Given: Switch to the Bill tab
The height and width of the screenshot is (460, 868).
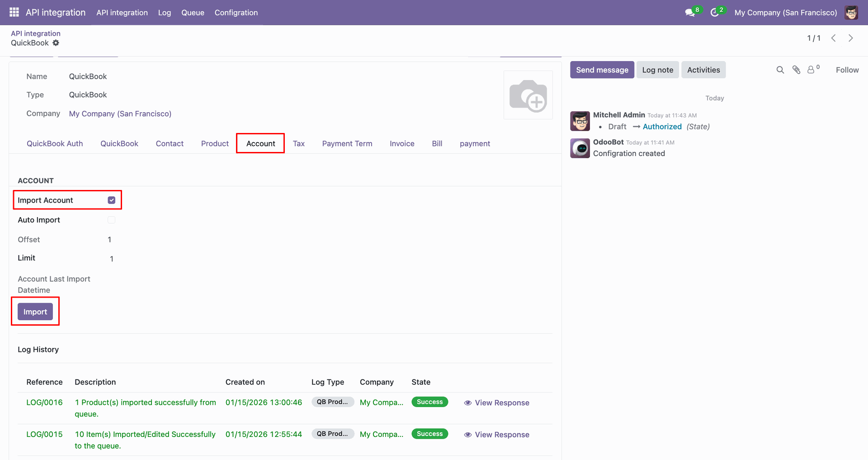Looking at the screenshot, I should [x=437, y=143].
